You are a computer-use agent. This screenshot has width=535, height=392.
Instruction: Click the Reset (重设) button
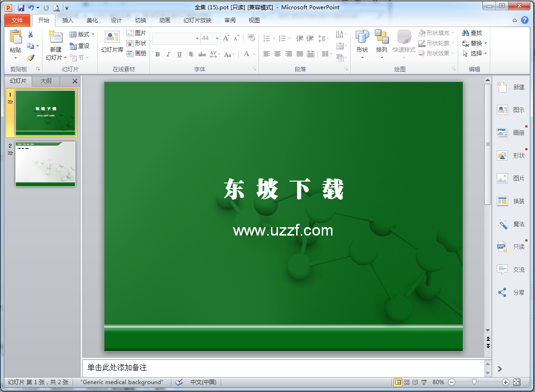(80, 46)
